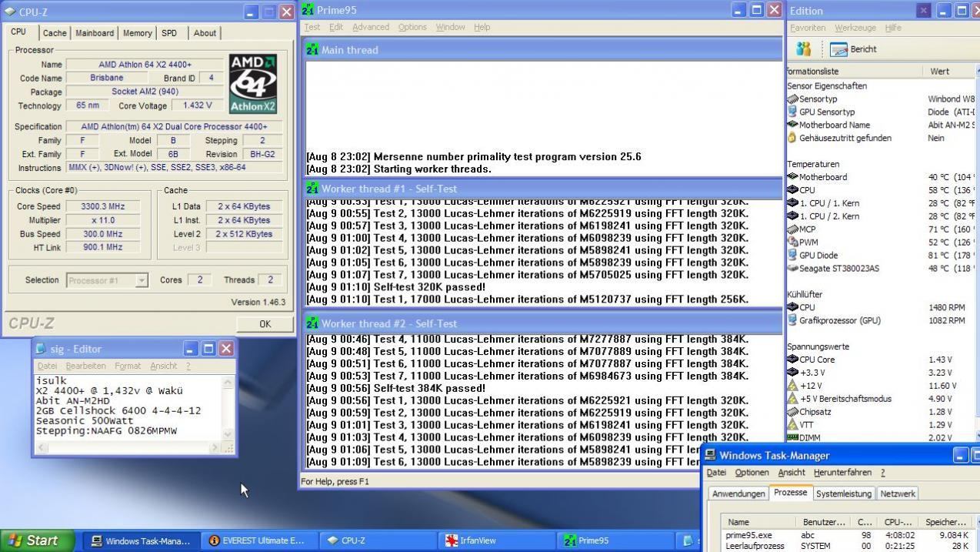Click the sig Editor vertical scrollbar up arrow
This screenshot has width=980, height=552.
pyautogui.click(x=228, y=383)
